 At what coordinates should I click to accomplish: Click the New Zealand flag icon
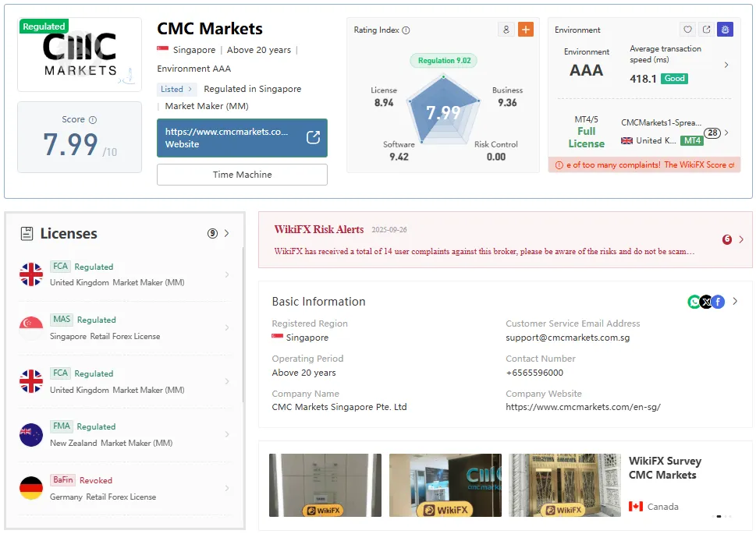tap(31, 435)
